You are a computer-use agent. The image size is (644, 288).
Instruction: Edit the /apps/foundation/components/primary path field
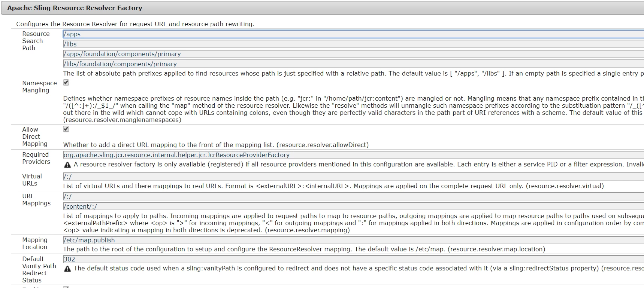[353, 54]
